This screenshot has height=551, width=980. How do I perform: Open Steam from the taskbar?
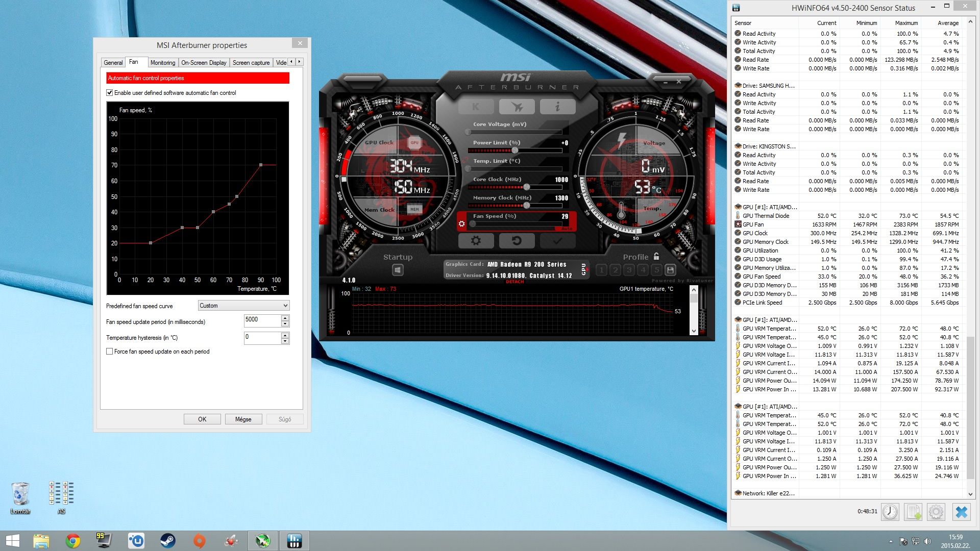[167, 541]
